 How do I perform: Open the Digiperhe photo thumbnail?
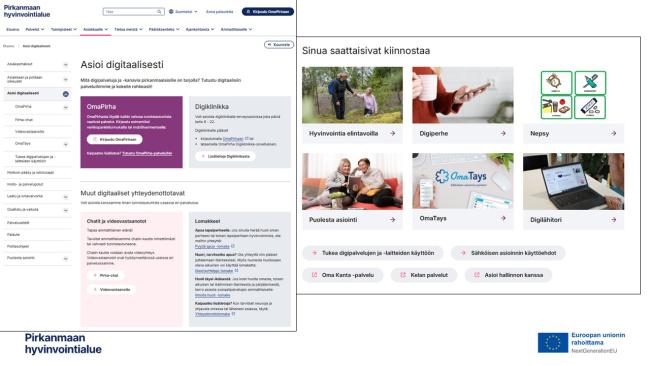click(463, 95)
